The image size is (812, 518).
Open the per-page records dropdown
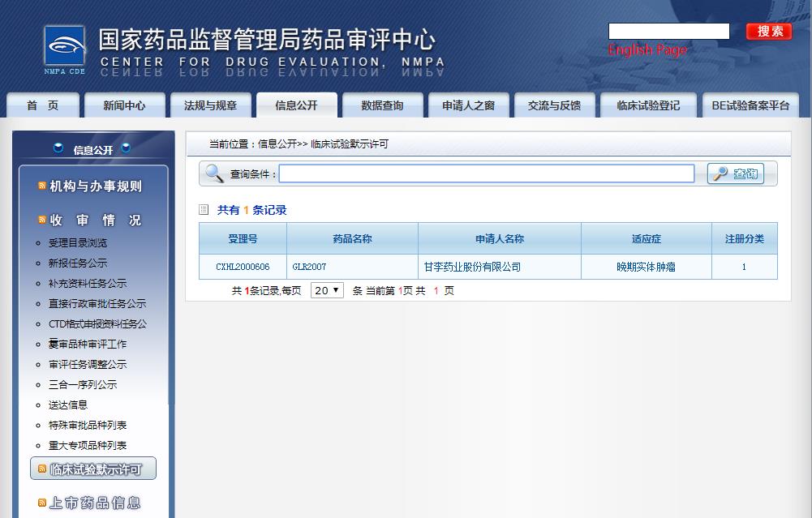pos(327,290)
